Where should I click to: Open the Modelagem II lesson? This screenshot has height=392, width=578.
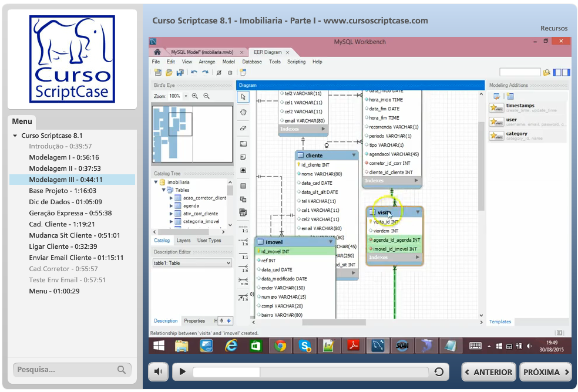click(65, 168)
